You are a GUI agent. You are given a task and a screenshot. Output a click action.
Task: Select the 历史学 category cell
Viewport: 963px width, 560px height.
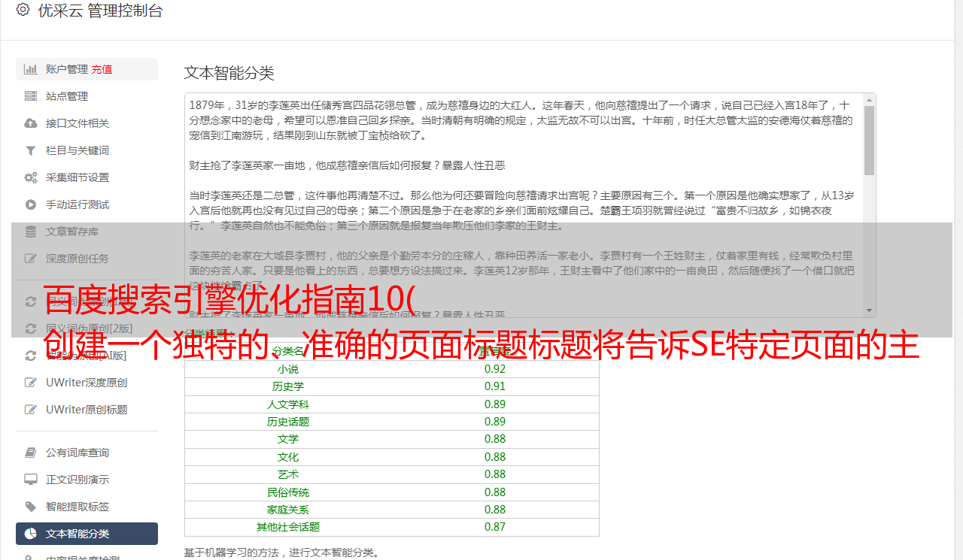[x=287, y=386]
